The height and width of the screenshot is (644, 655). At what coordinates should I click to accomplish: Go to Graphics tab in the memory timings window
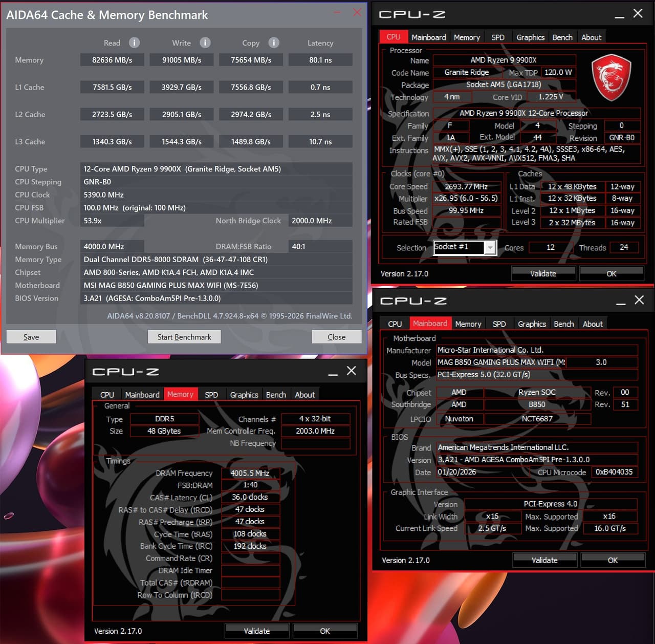244,395
